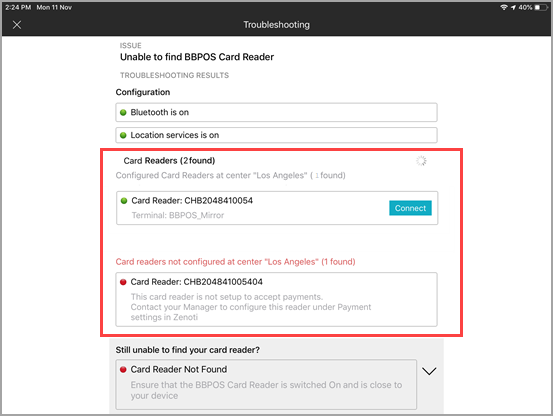
Task: Click red status dot of Card Reader CHB204841005404
Action: tap(123, 282)
